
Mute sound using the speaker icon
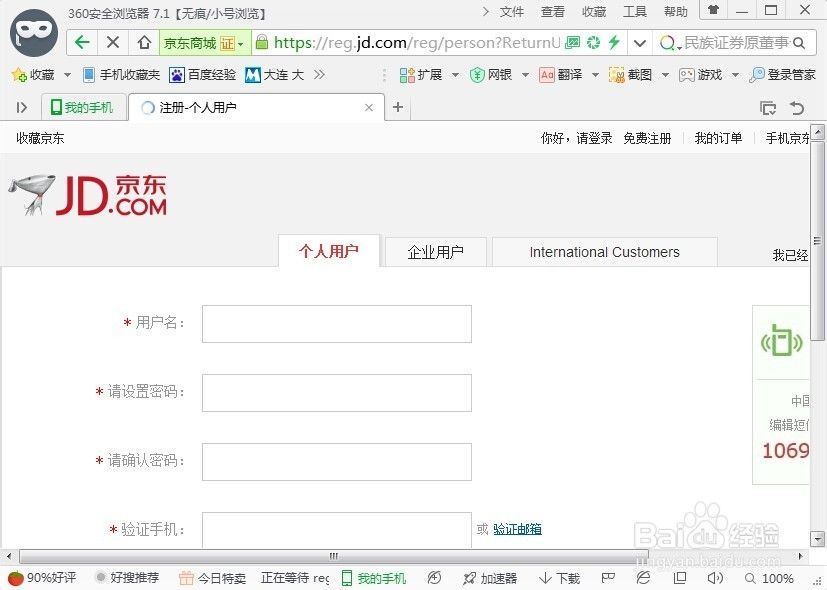(x=715, y=578)
